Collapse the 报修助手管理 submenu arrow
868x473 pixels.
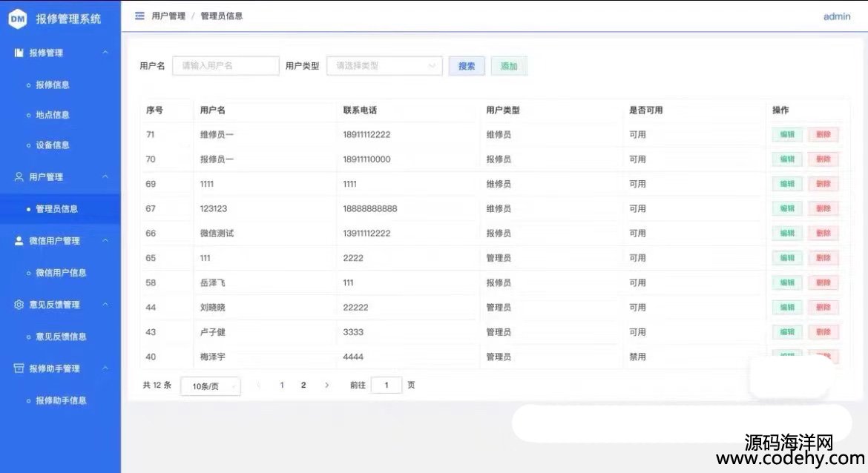click(105, 368)
